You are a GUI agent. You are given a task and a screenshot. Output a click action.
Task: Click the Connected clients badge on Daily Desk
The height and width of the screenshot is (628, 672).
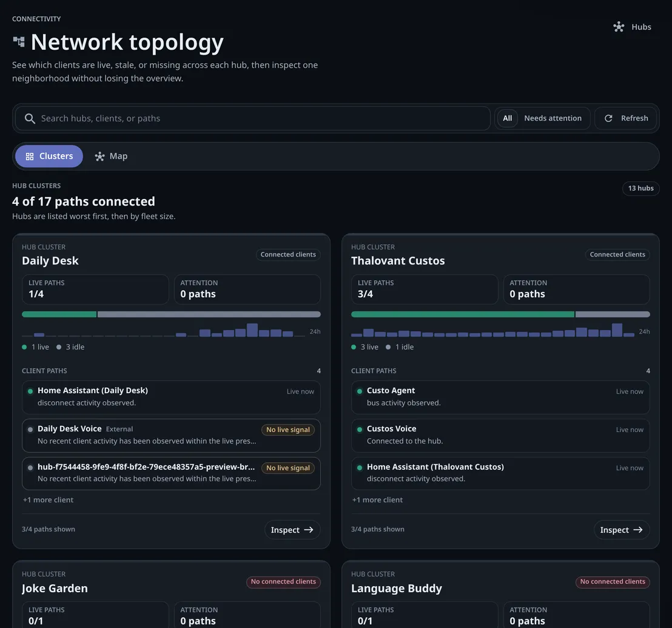(288, 255)
